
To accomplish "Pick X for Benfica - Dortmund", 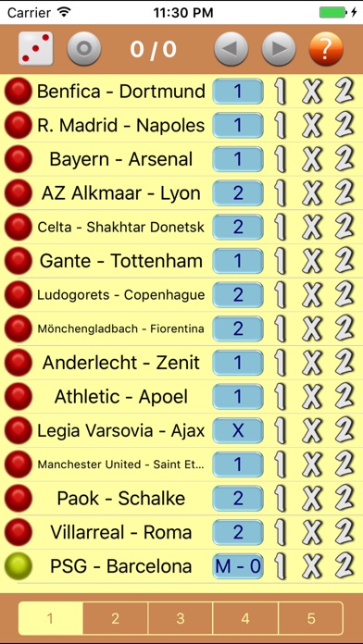I will pyautogui.click(x=312, y=92).
